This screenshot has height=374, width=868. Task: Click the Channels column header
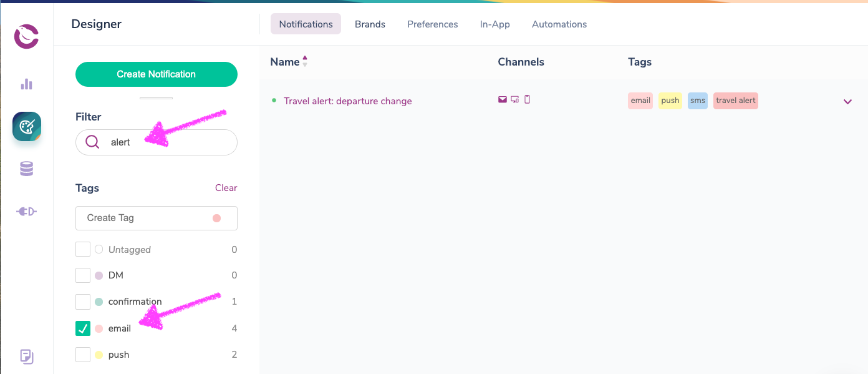(521, 62)
